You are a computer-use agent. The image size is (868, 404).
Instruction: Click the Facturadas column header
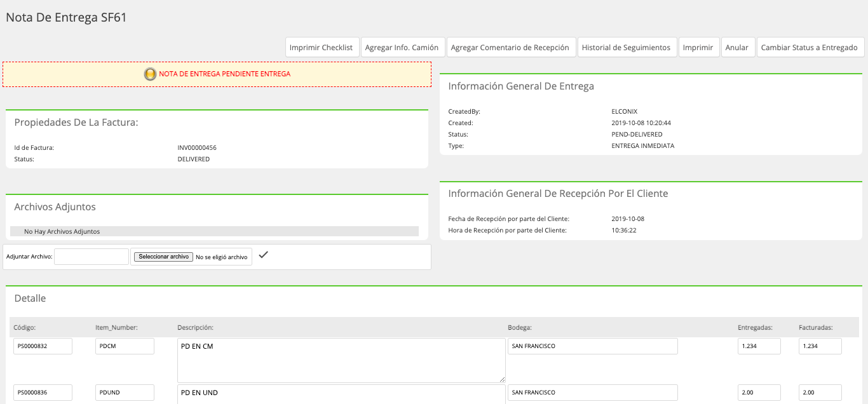click(x=816, y=328)
